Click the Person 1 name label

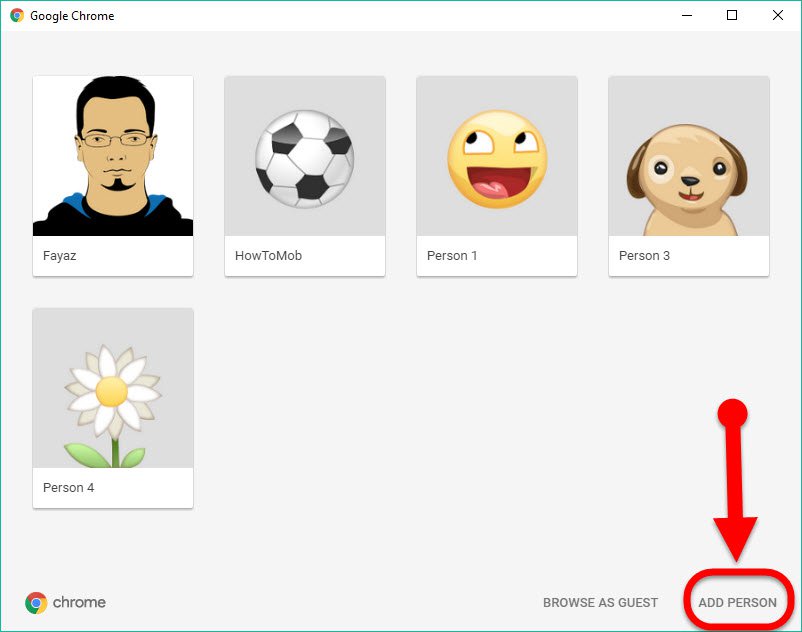[452, 256]
